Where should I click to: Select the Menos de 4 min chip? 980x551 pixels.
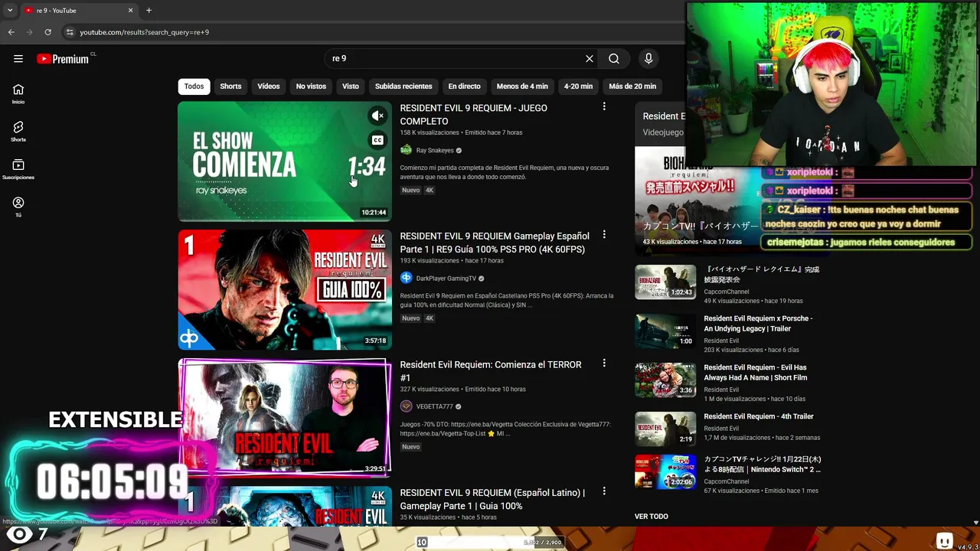pyautogui.click(x=522, y=86)
